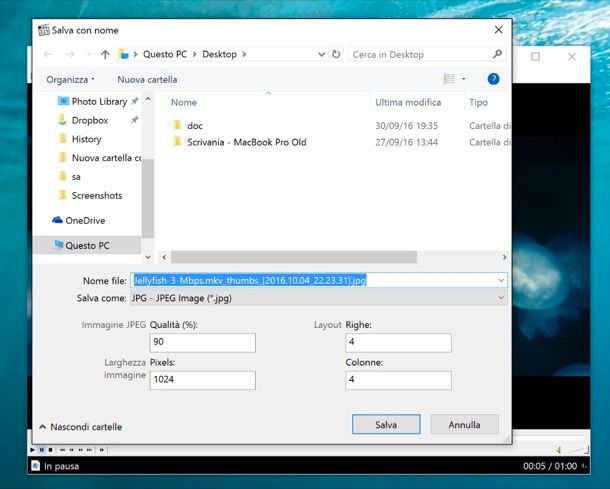610x489 pixels.
Task: Open the help question mark icon
Action: click(493, 79)
